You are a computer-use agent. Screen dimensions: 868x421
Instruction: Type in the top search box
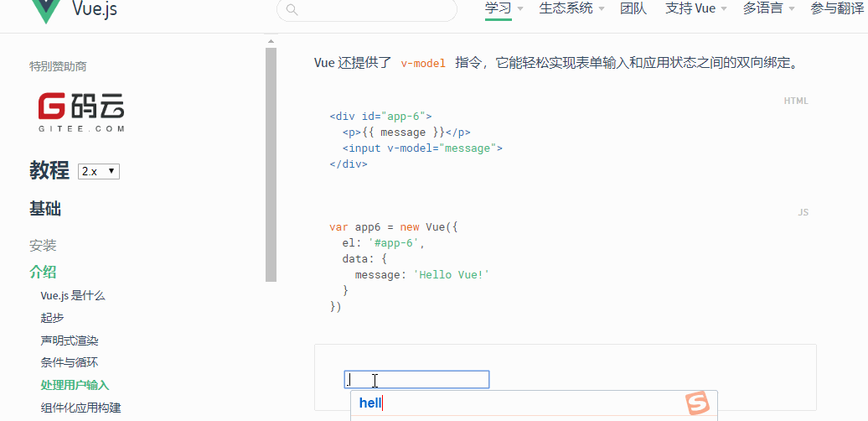coord(373,10)
